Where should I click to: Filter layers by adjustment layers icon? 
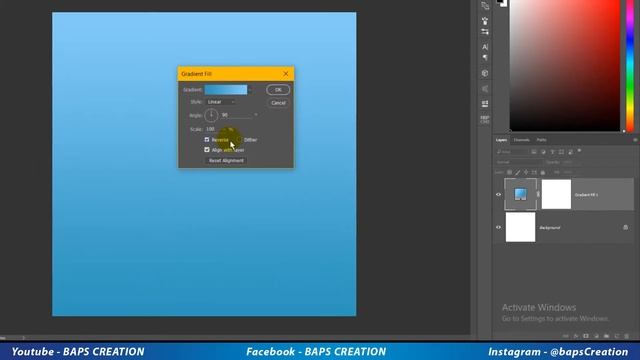tap(543, 152)
